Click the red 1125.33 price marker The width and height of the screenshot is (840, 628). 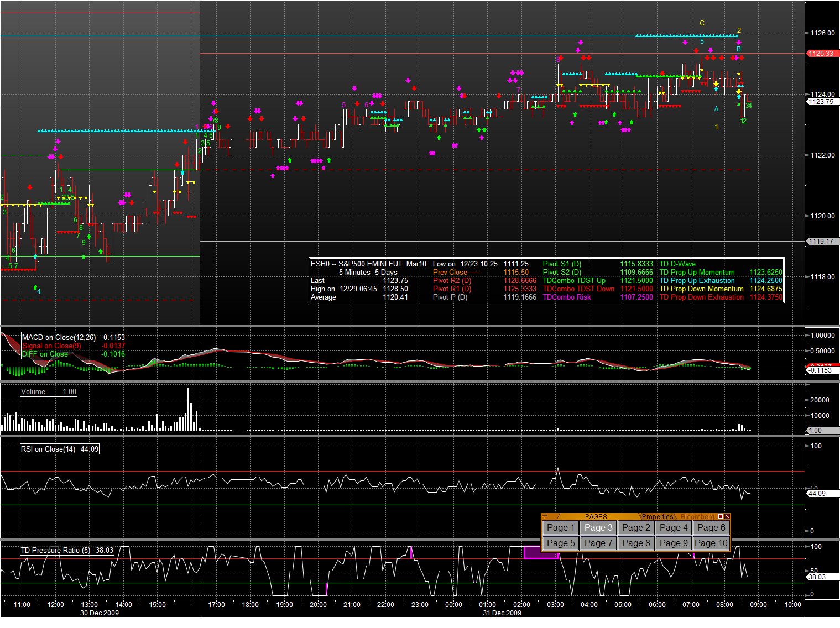click(821, 54)
